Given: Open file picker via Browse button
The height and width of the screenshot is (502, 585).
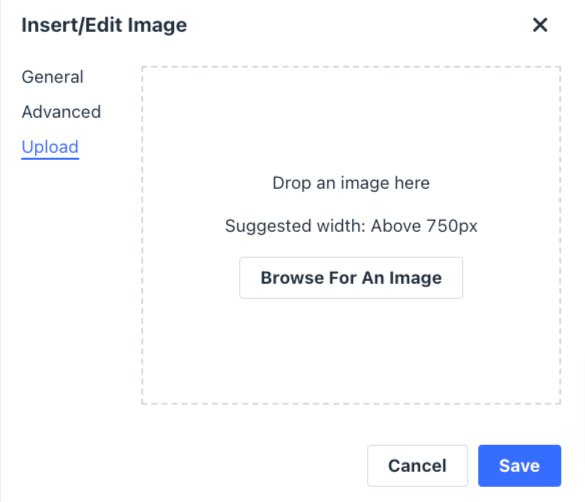Looking at the screenshot, I should tap(351, 278).
